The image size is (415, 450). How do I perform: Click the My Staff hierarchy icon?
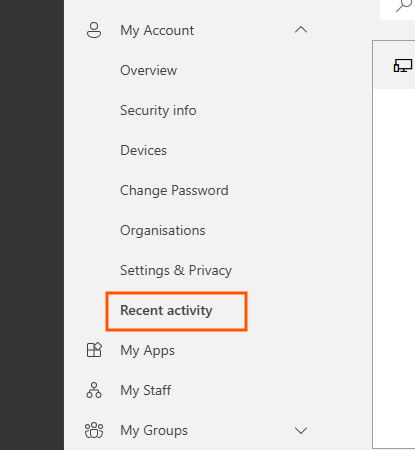94,390
